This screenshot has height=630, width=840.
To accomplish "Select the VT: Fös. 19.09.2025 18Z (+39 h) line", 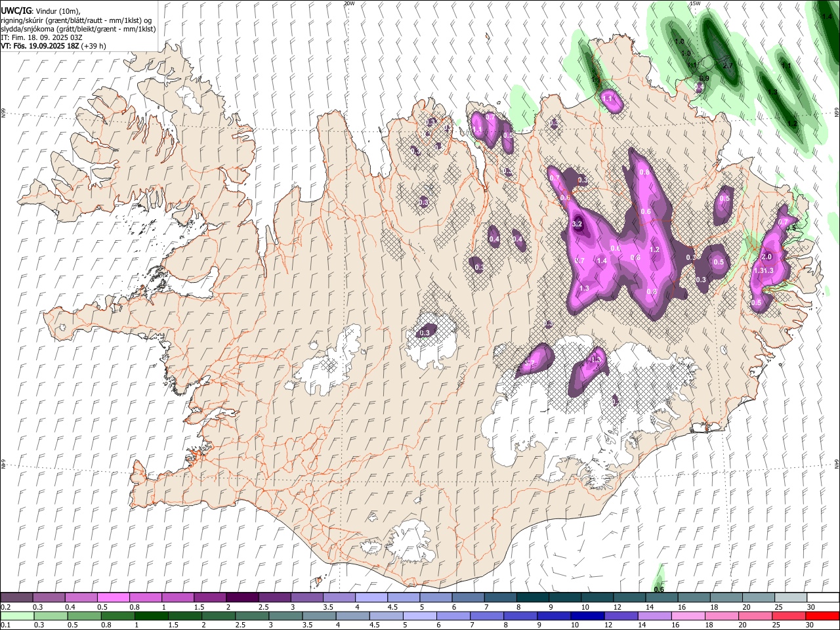I will click(53, 46).
